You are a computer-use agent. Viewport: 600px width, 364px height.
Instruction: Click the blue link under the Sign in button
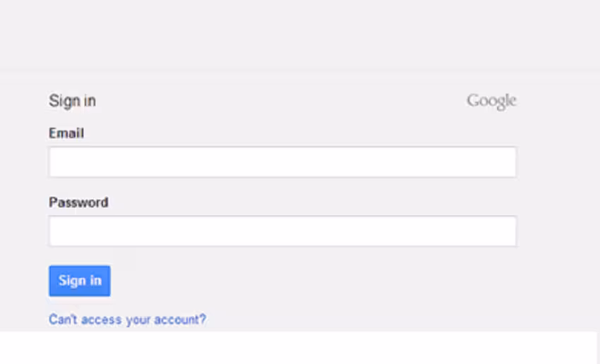pyautogui.click(x=127, y=320)
